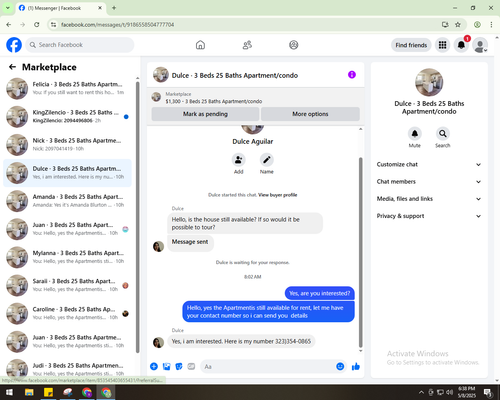View site information icon in address bar
This screenshot has width=500, height=400.
point(53,25)
